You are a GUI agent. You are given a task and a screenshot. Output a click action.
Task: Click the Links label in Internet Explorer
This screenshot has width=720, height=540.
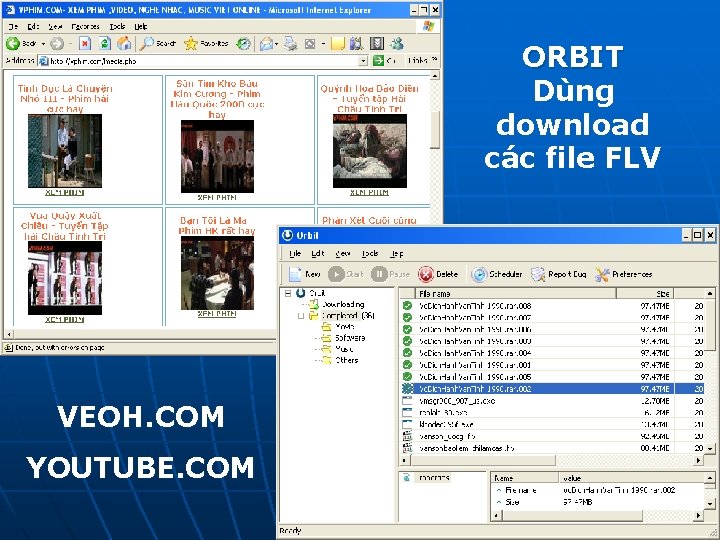tap(418, 61)
